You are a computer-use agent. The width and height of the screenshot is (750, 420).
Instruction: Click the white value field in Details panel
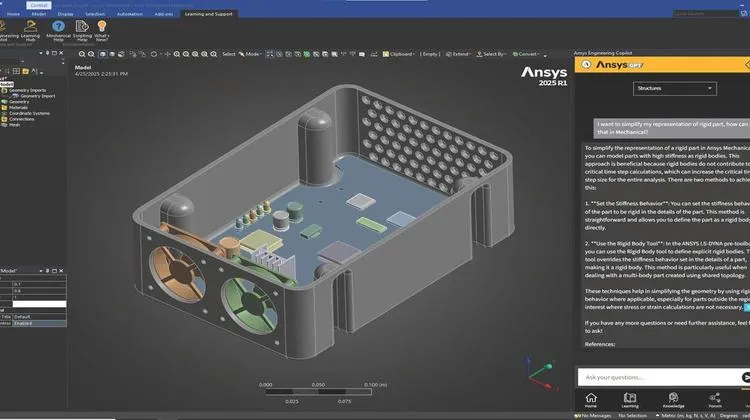[39, 304]
